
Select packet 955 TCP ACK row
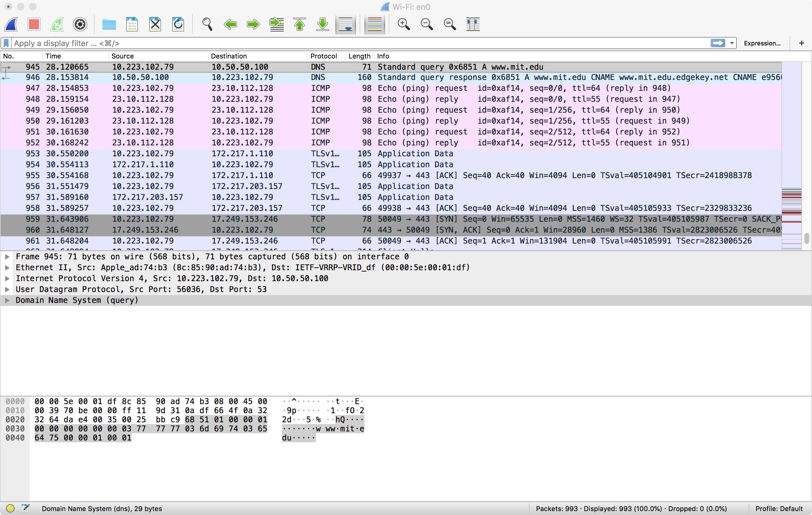(391, 175)
